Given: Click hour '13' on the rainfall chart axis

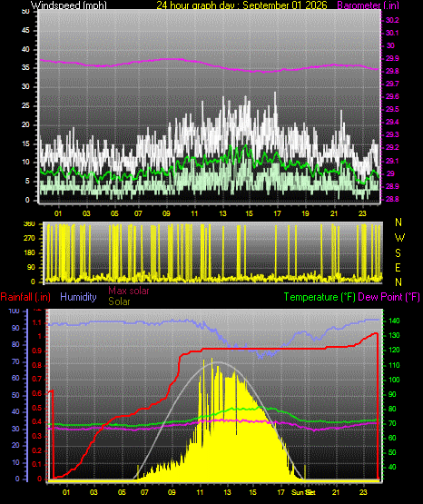Looking at the screenshot, I should [x=228, y=492].
